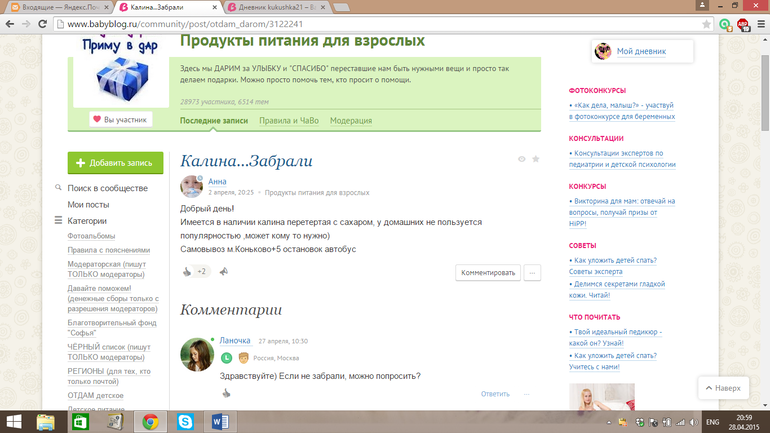Click the megaphone share icon under the post

point(224,272)
